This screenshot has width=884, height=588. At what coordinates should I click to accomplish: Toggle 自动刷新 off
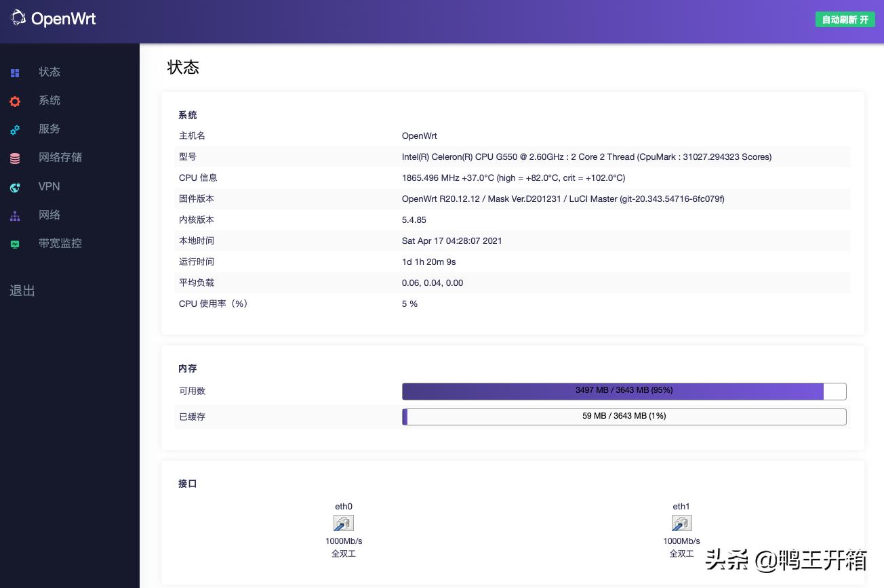click(x=845, y=20)
